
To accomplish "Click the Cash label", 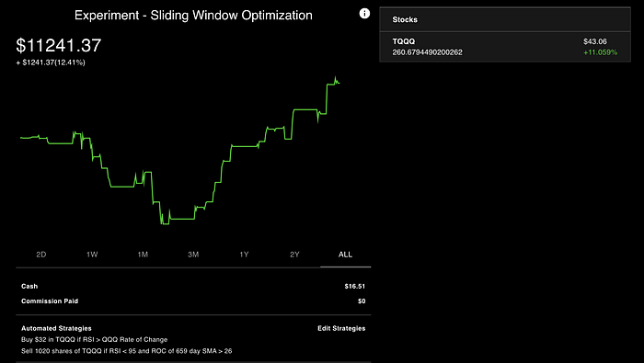I will [x=29, y=287].
